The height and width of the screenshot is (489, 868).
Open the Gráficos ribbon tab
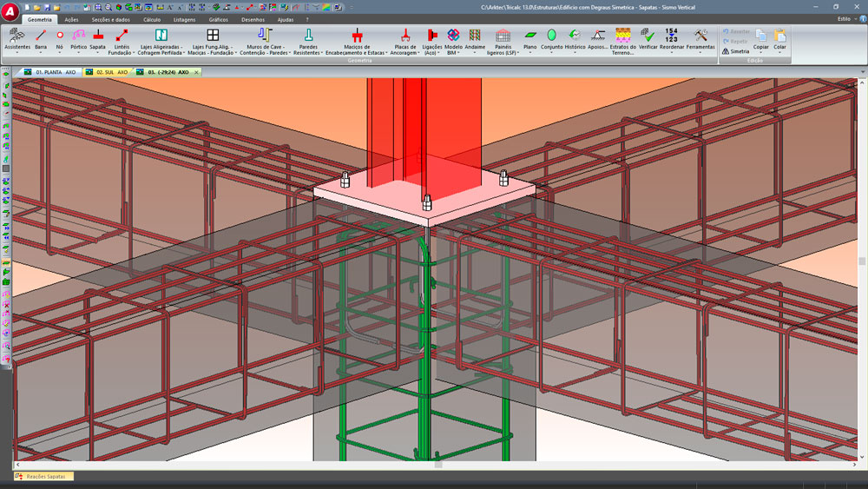coord(219,19)
